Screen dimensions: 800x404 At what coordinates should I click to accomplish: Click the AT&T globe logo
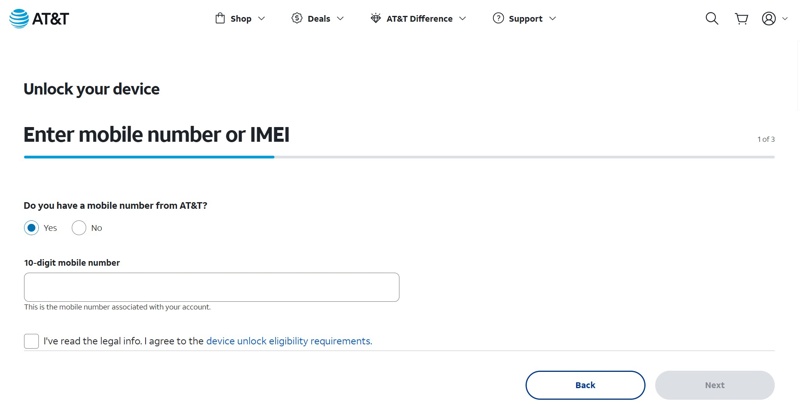tap(19, 18)
